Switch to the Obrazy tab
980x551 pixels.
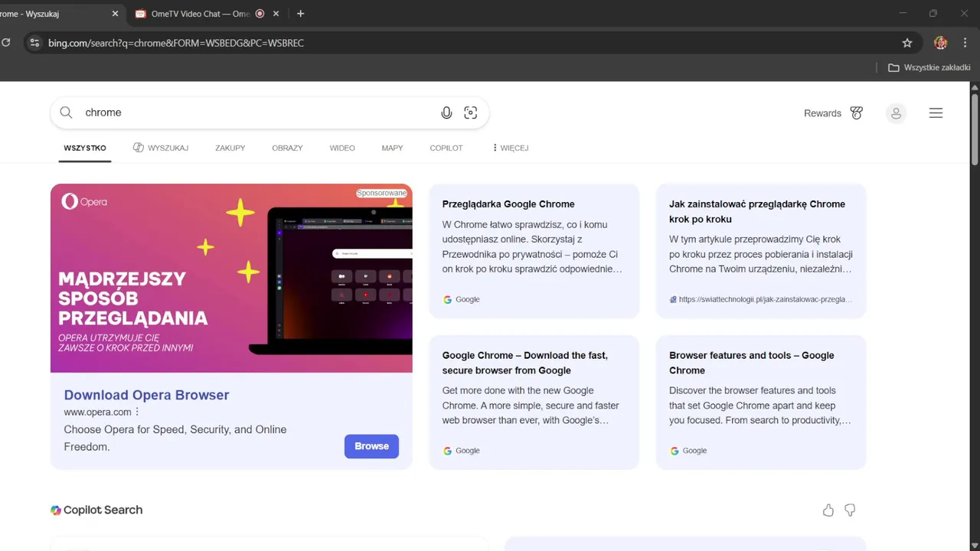[287, 148]
